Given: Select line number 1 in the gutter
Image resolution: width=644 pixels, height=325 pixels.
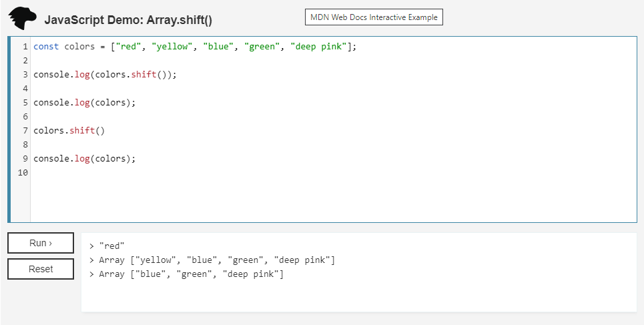Looking at the screenshot, I should point(25,47).
